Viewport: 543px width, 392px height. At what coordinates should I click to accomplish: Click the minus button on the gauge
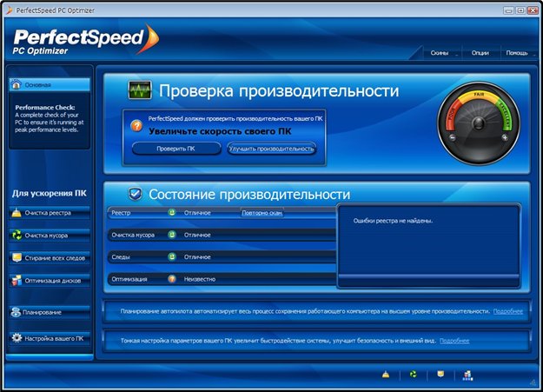[x=453, y=137]
